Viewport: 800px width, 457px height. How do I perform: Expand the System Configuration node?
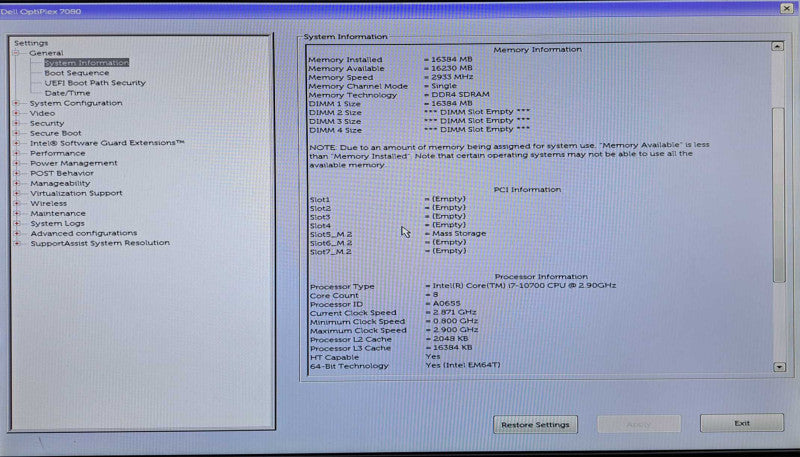(x=16, y=103)
